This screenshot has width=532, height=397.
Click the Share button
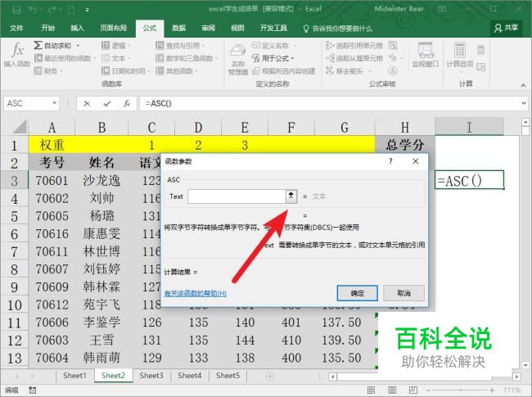tap(507, 28)
